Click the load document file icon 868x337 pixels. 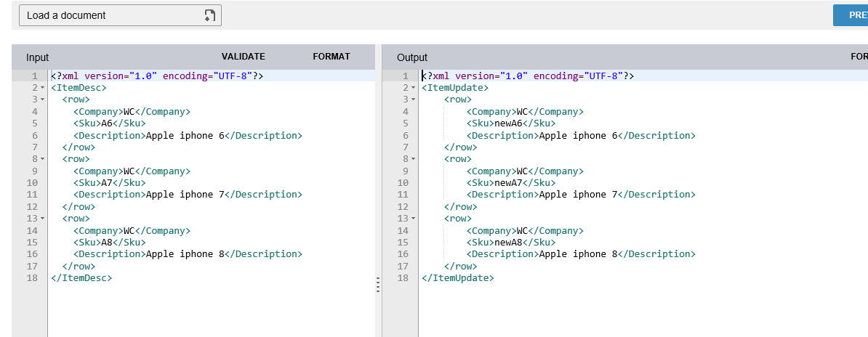coord(209,15)
